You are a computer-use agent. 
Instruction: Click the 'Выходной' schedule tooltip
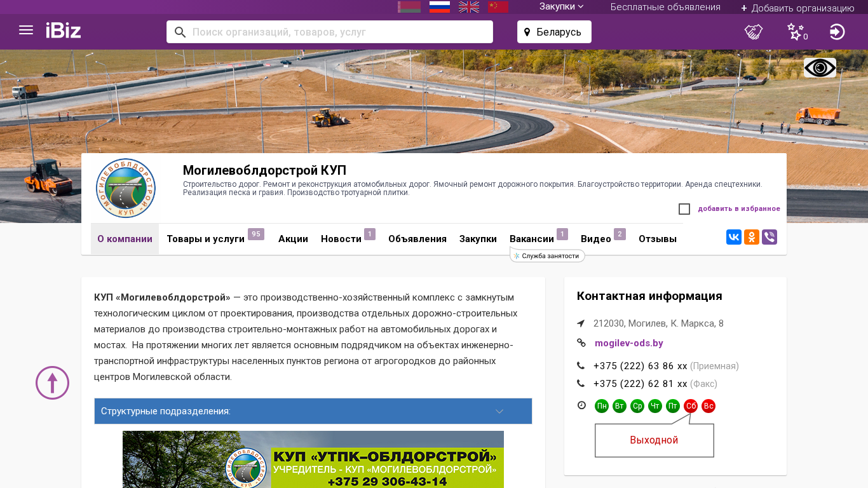tap(654, 440)
